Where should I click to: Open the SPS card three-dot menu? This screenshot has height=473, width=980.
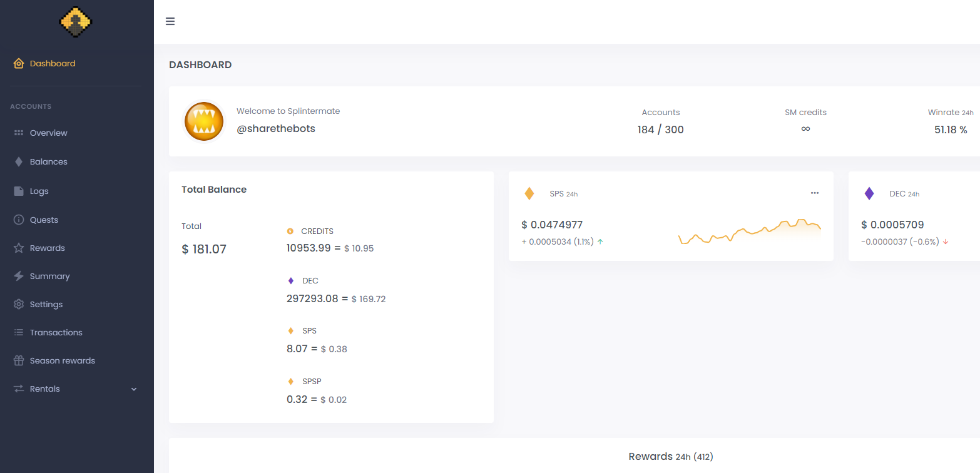click(815, 193)
